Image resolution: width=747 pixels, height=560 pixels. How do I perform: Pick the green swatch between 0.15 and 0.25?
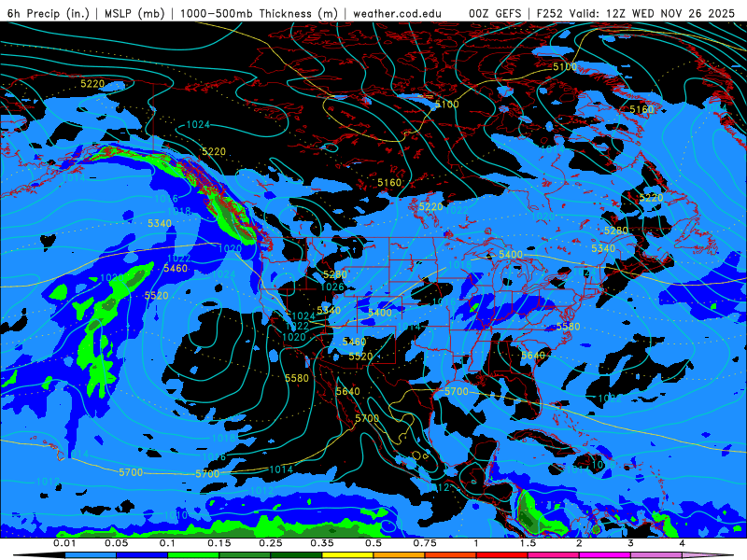[x=245, y=555]
